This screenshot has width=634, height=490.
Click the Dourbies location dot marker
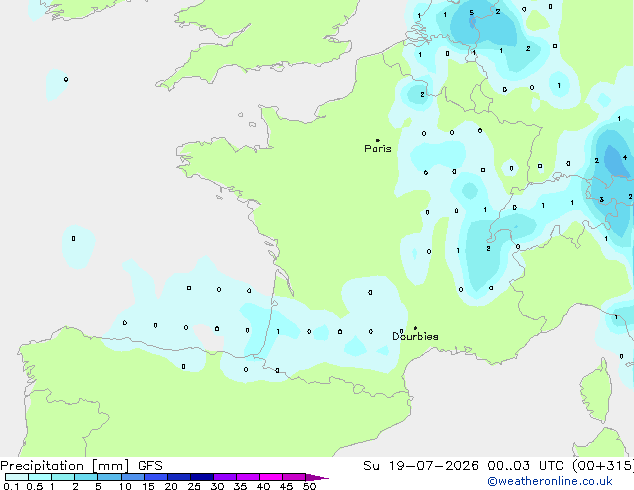(415, 328)
